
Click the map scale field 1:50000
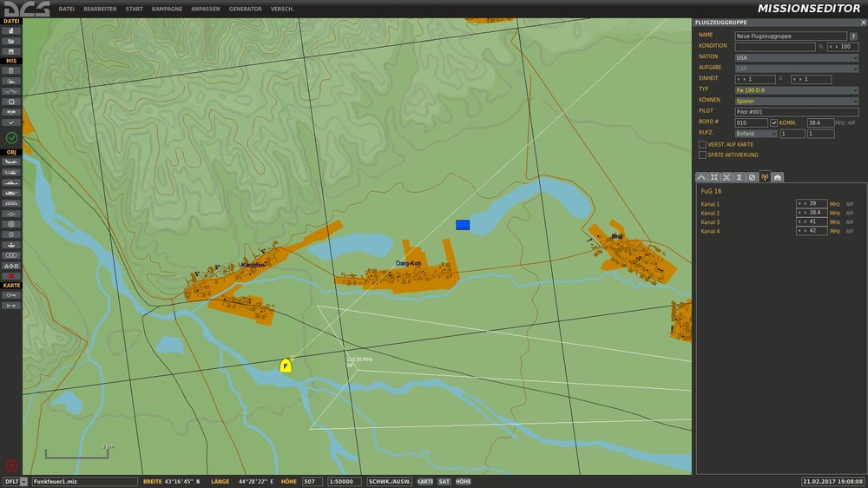tap(345, 482)
